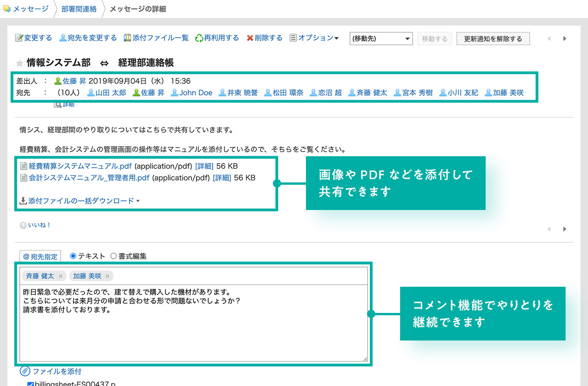Click 宛先を変更する link
This screenshot has width=588, height=386.
click(x=92, y=38)
